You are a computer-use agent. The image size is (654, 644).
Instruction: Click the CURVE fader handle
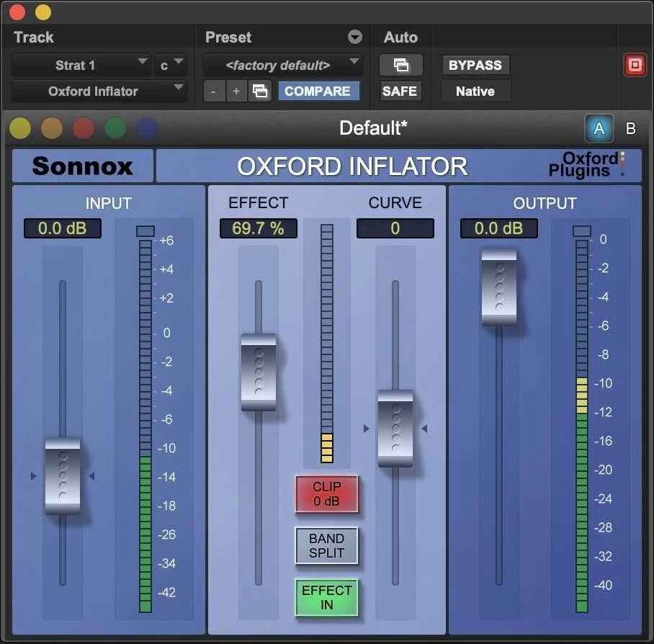coord(395,429)
